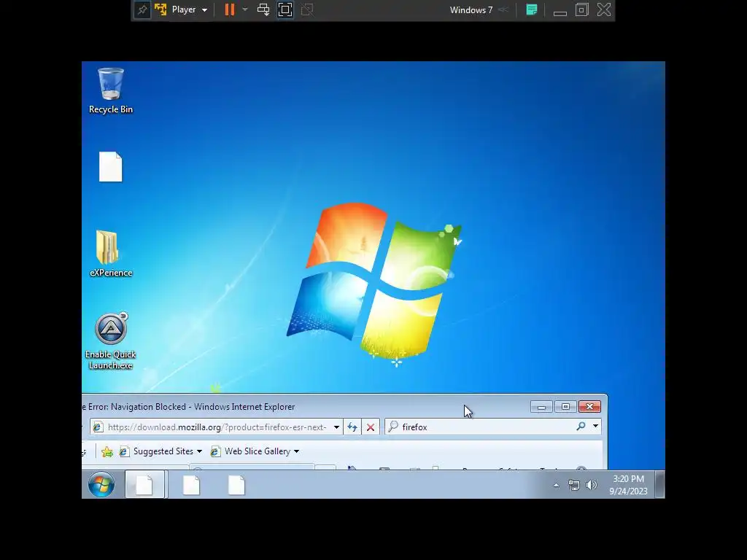The width and height of the screenshot is (747, 560).
Task: Select the Enable Quick Launch.exe icon
Action: (x=111, y=341)
